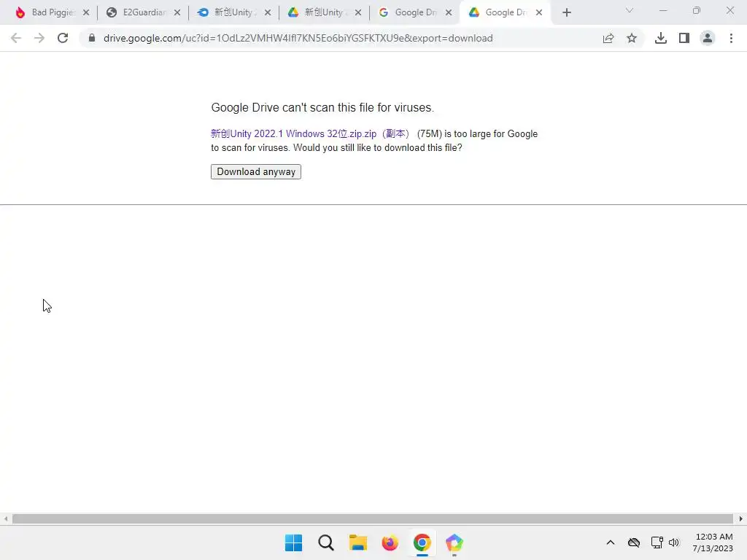Launch Firefox from the taskbar
This screenshot has height=560, width=747.
pos(390,542)
